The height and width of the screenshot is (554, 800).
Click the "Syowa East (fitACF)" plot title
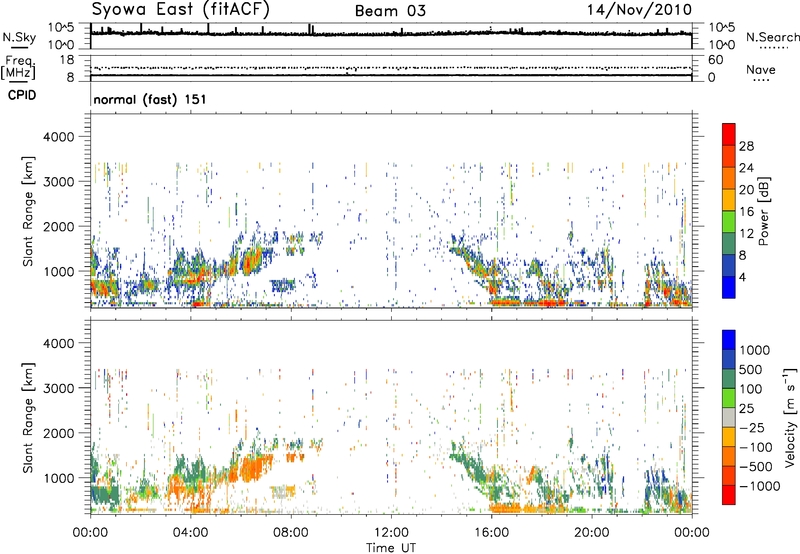180,9
